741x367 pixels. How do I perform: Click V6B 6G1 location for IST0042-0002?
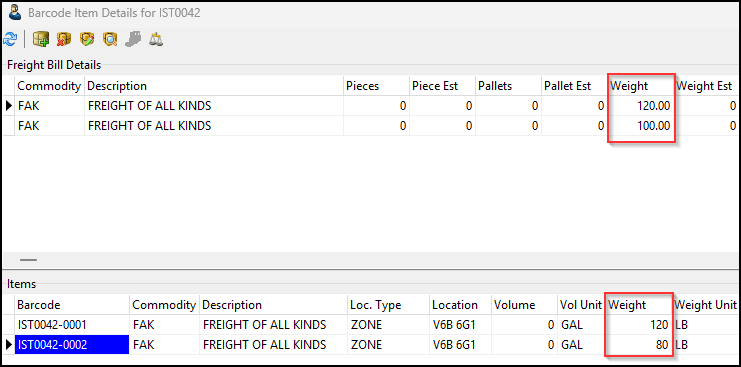(x=460, y=344)
